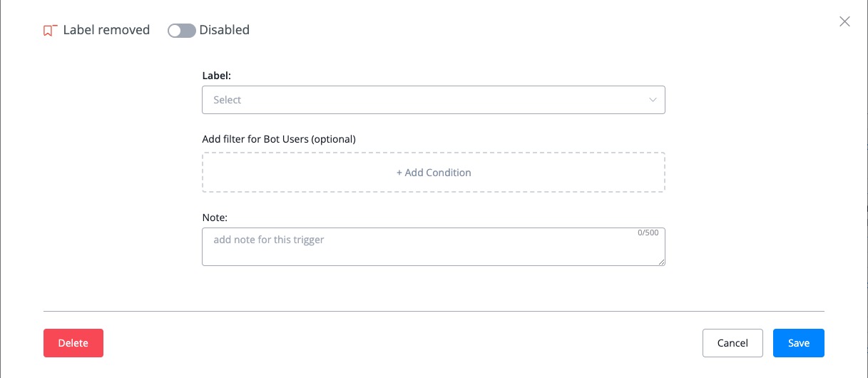This screenshot has width=868, height=378.
Task: Click the 0/500 character counter
Action: [x=648, y=233]
